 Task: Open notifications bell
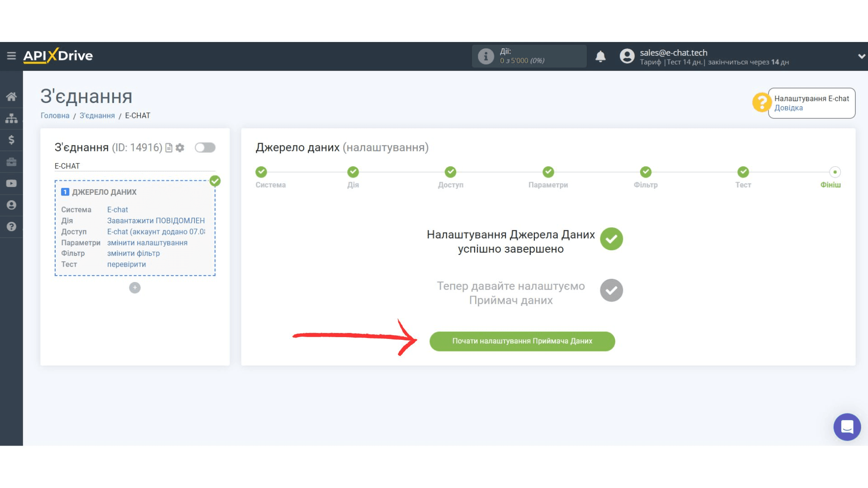click(600, 56)
